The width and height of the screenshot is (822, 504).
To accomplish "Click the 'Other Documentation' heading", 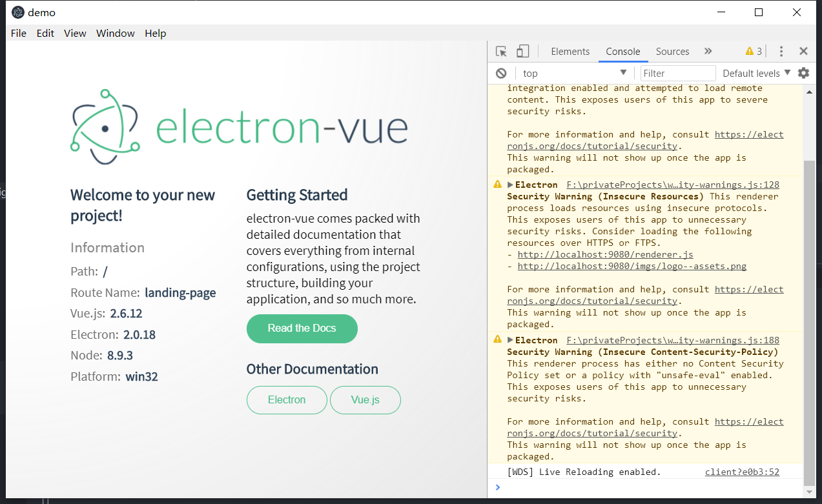I will [x=313, y=369].
